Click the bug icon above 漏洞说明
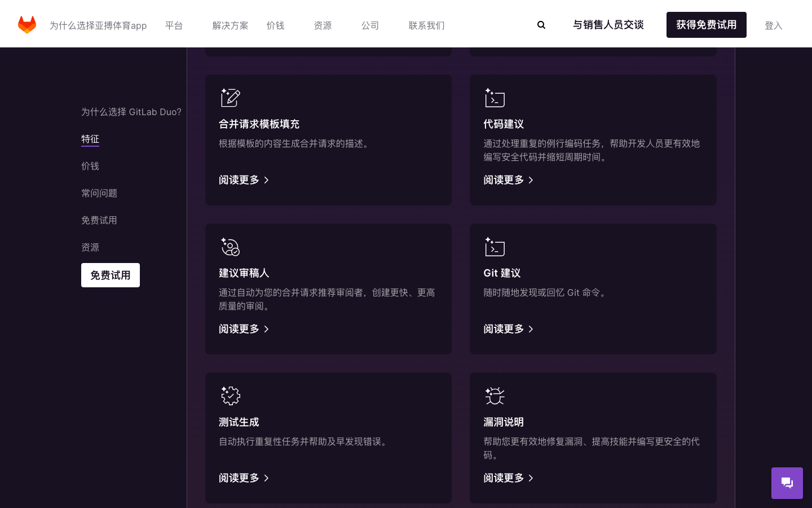812x508 pixels. pyautogui.click(x=495, y=396)
